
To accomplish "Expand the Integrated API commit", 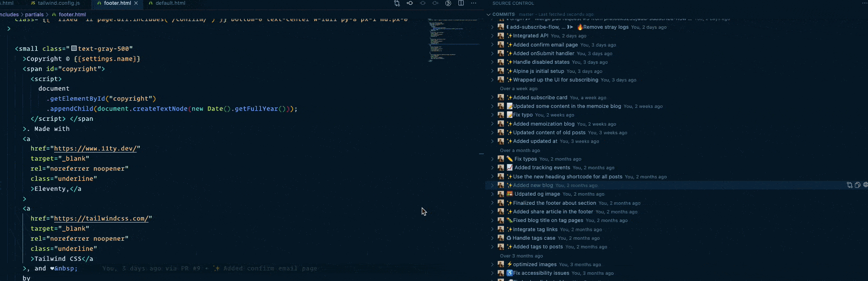I will (492, 36).
